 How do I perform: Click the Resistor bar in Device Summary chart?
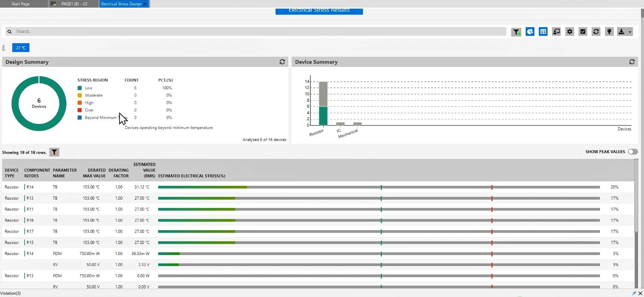click(323, 103)
